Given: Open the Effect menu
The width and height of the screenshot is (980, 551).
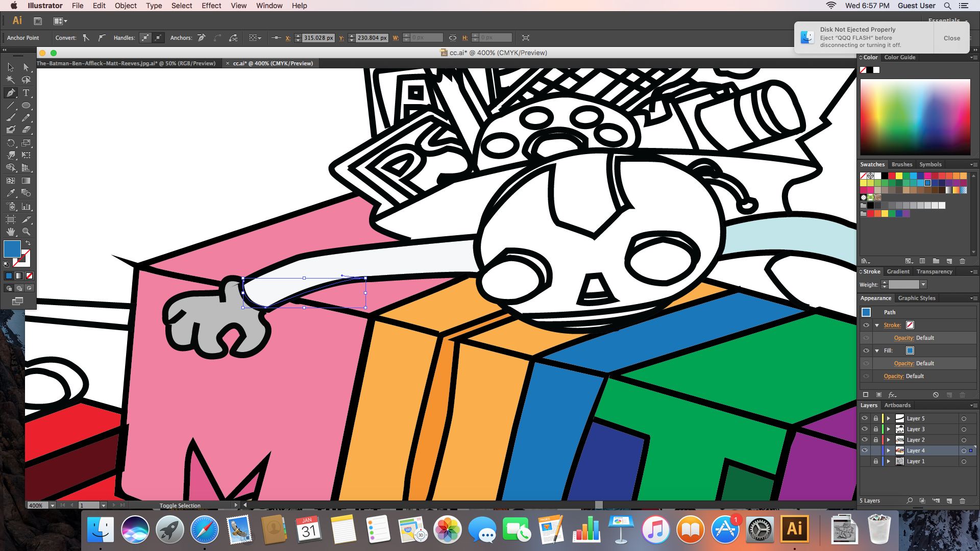Looking at the screenshot, I should point(211,6).
